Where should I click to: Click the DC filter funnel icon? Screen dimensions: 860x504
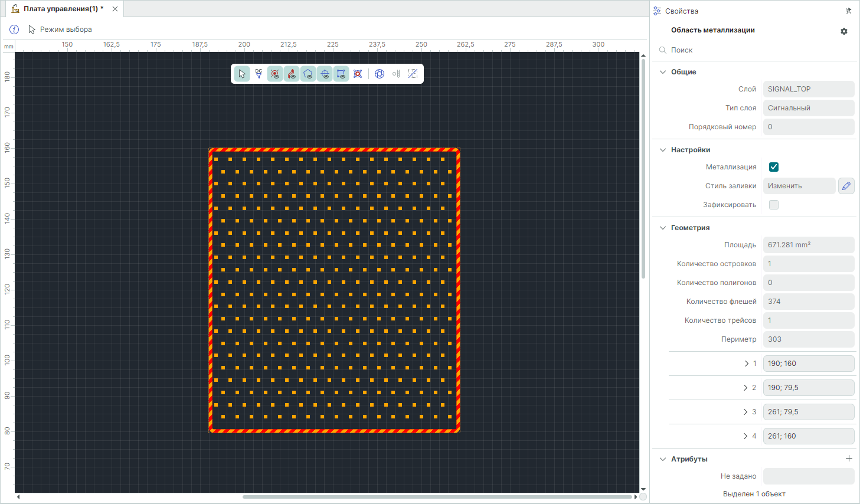pos(259,74)
